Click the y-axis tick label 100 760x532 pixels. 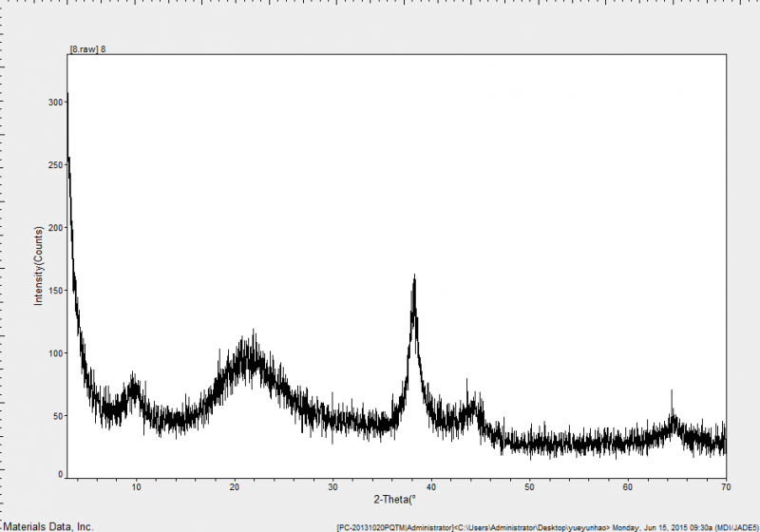pyautogui.click(x=56, y=353)
